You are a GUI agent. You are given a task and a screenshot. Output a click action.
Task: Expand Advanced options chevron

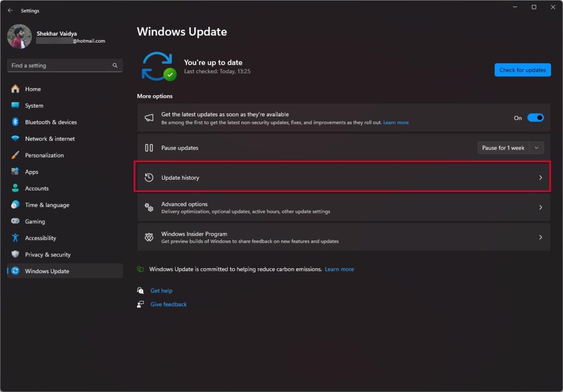pos(540,207)
